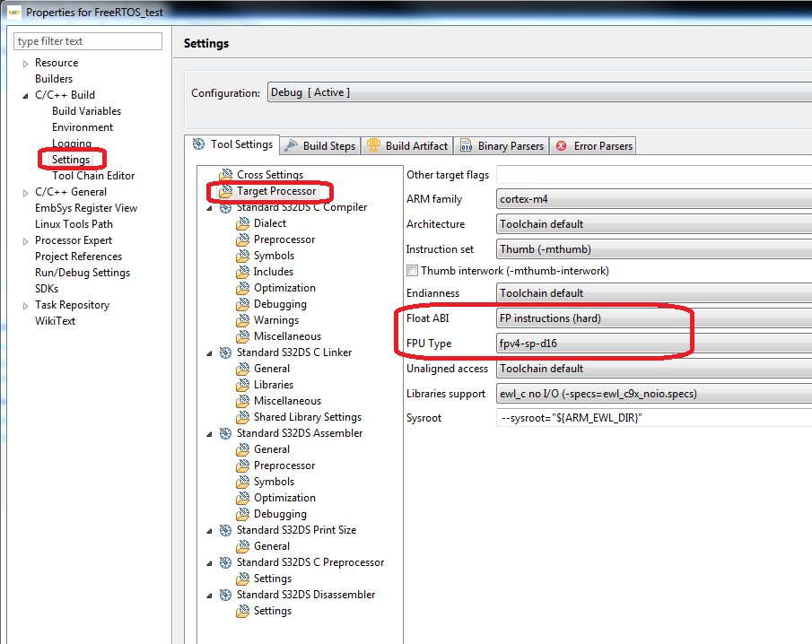Expand the Processor Expert node
Viewport: 812px width, 644px height.
25,241
